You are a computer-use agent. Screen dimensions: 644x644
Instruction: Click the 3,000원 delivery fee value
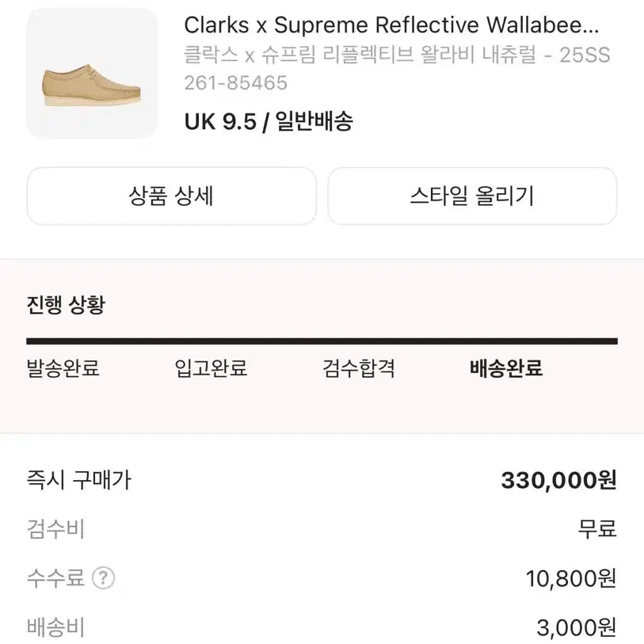577,629
